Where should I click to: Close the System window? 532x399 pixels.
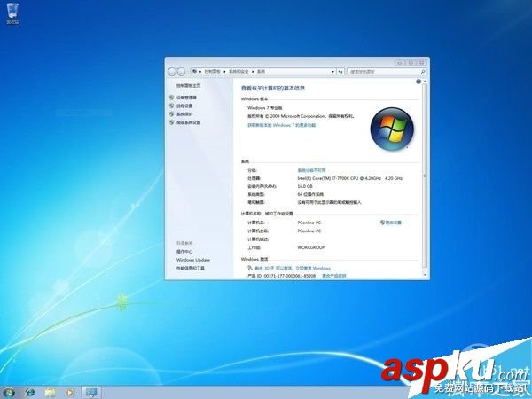click(421, 62)
